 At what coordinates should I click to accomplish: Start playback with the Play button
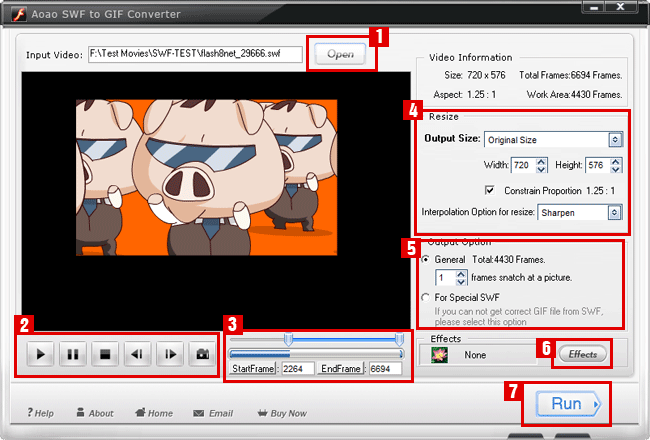[40, 354]
